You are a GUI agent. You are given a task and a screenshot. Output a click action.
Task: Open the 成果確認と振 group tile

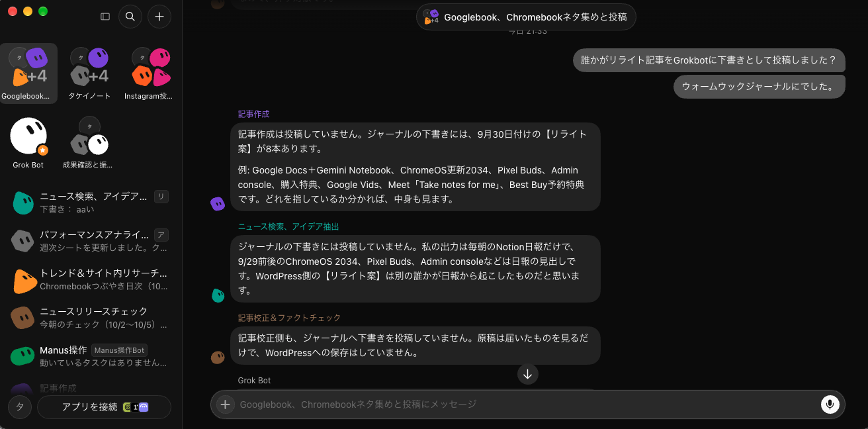(89, 143)
